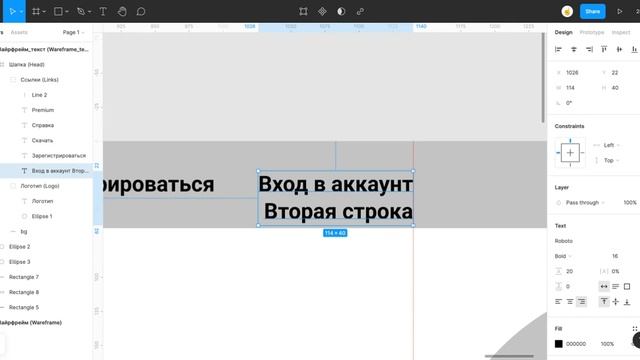The width and height of the screenshot is (640, 360).
Task: Switch to the Prototype tab
Action: pos(591,32)
